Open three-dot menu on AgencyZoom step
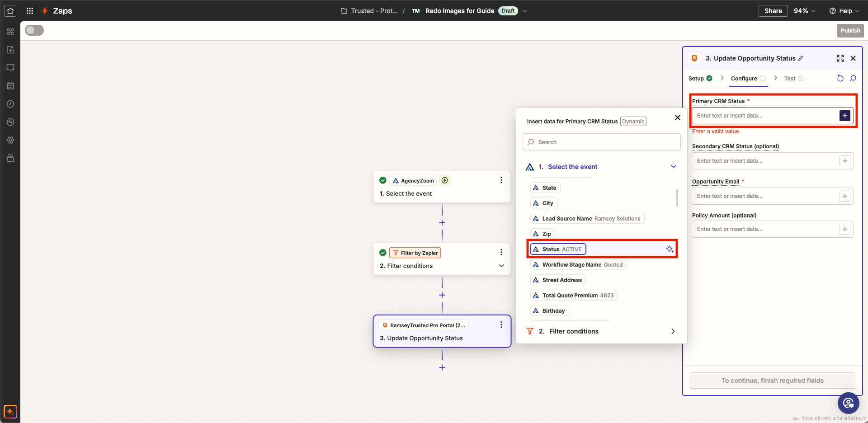 [x=501, y=180]
